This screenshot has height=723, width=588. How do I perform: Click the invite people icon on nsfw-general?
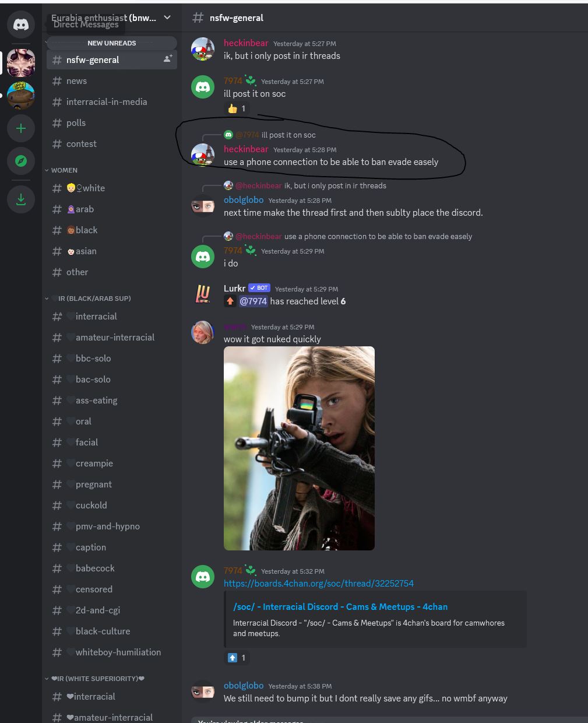(167, 59)
